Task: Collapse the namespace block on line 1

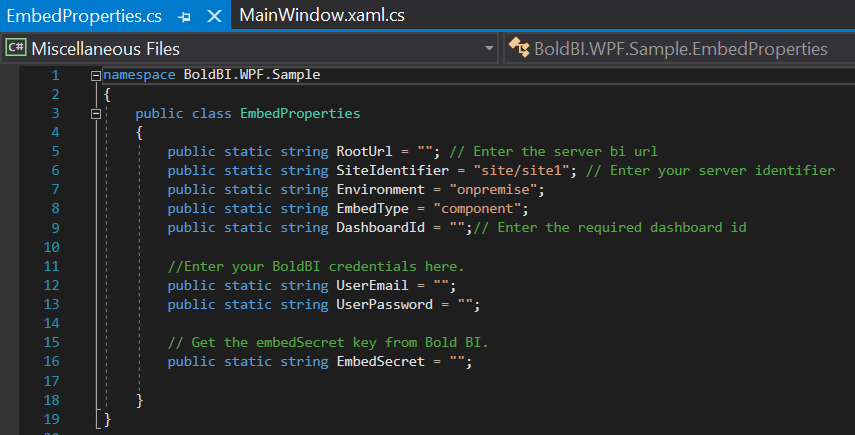Action: click(95, 75)
